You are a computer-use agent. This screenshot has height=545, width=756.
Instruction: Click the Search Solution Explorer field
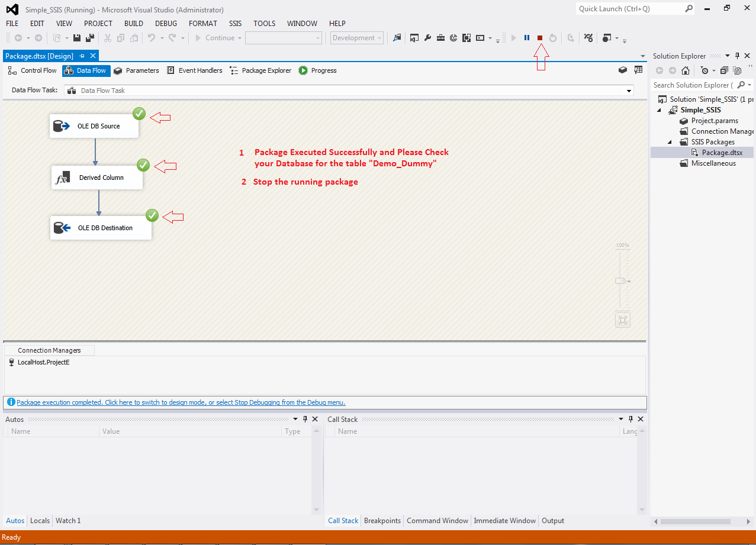(694, 85)
